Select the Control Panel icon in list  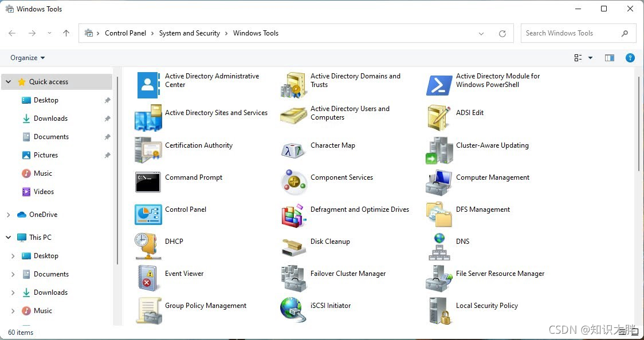(148, 214)
